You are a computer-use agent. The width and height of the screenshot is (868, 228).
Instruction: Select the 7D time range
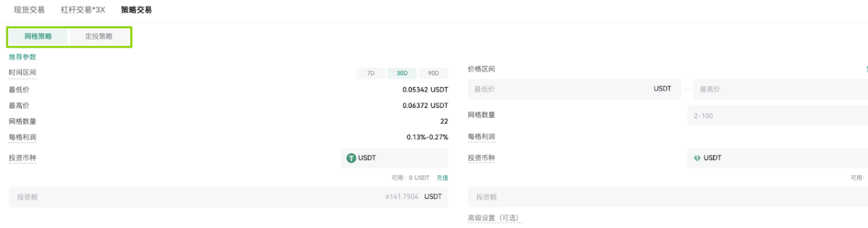(x=371, y=73)
